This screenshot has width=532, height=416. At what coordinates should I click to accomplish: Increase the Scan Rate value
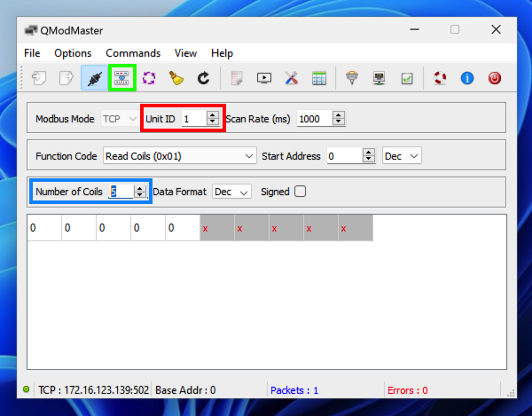point(339,115)
